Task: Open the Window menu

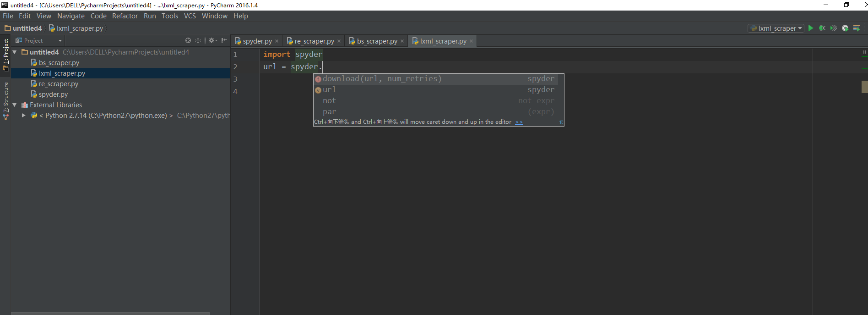Action: 215,16
